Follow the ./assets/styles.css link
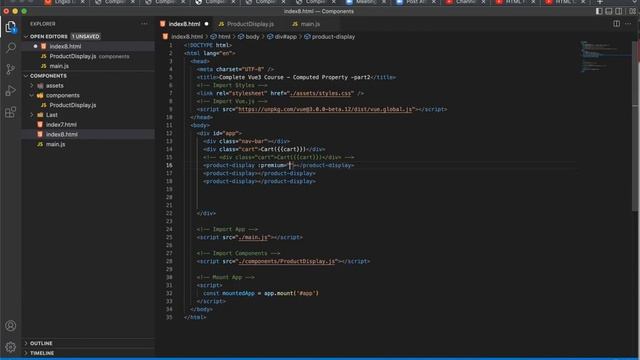The width and height of the screenshot is (640, 360). point(320,93)
